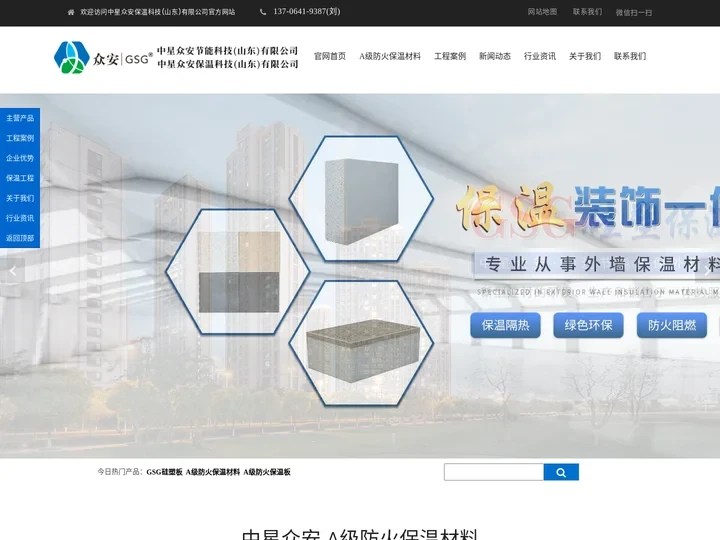720x540 pixels.
Task: Click the Zhong'an GSG logo
Action: 103,58
